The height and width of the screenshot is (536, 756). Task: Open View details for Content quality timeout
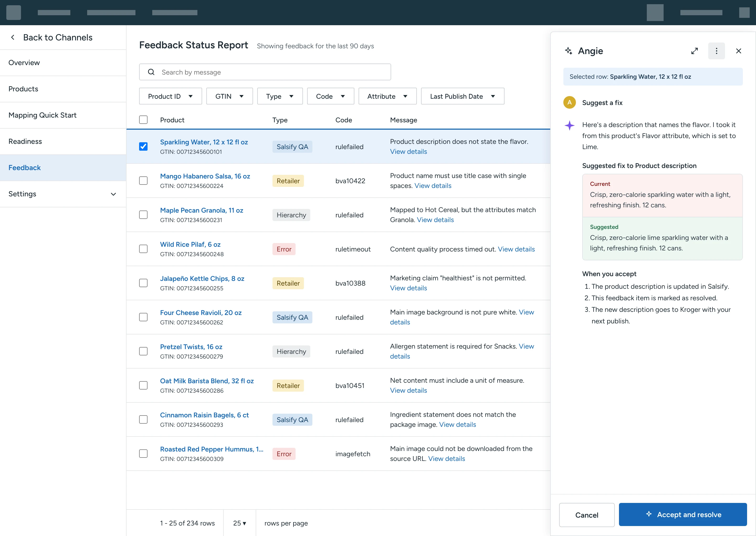[x=516, y=249]
